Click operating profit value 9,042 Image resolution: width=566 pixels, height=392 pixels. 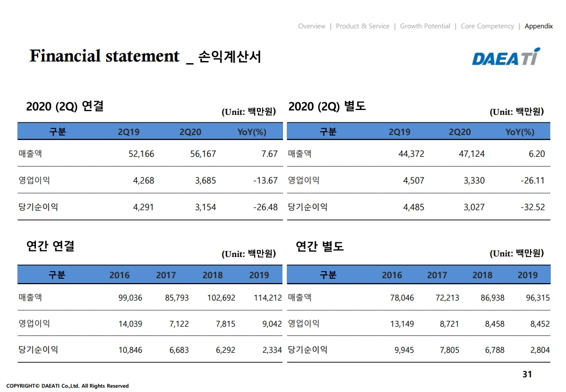272,324
